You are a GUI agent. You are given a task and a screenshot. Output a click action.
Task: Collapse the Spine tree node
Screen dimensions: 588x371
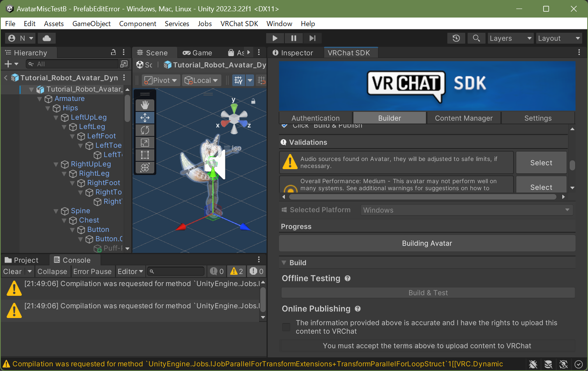56,211
